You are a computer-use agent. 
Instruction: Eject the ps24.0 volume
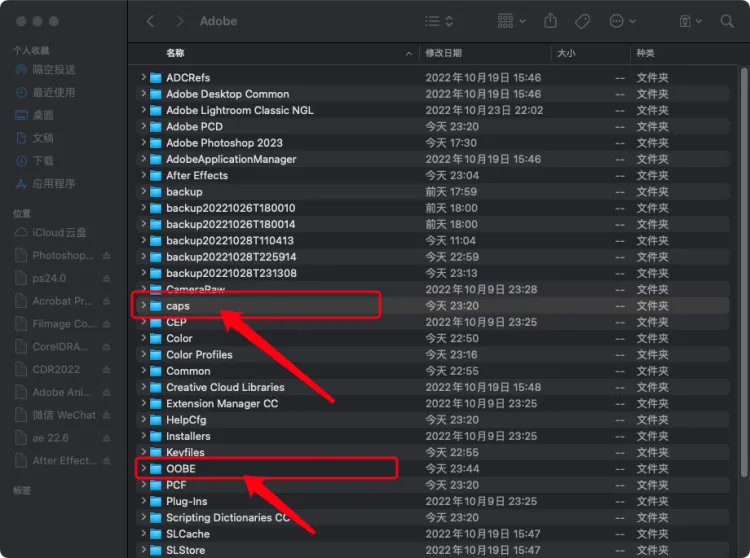tap(106, 278)
